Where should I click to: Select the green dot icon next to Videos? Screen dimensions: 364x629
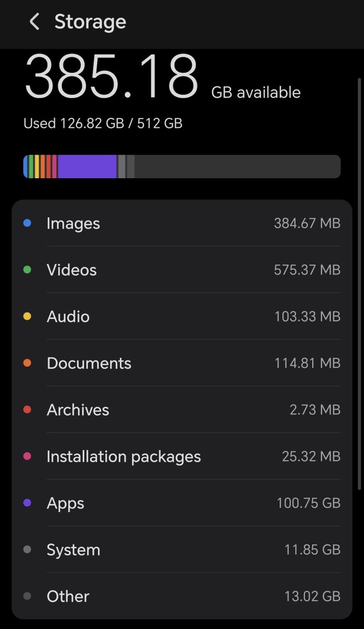click(26, 270)
